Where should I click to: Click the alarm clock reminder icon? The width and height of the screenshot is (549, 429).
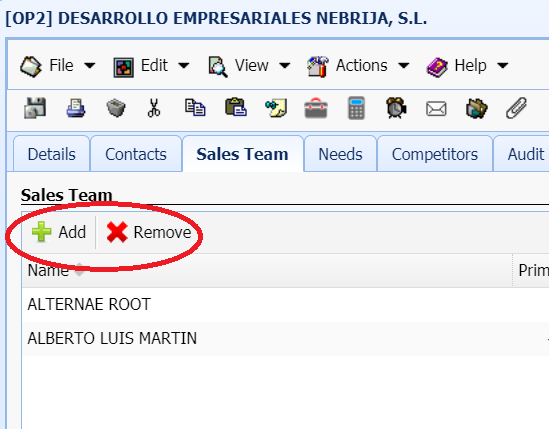(x=396, y=108)
